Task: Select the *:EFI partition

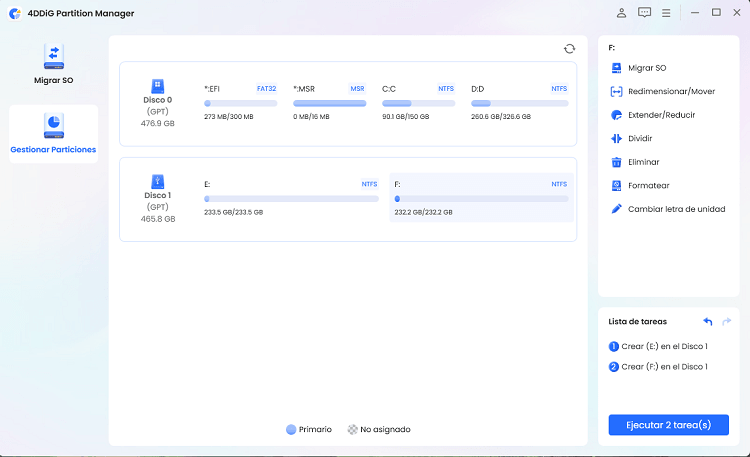Action: 241,102
